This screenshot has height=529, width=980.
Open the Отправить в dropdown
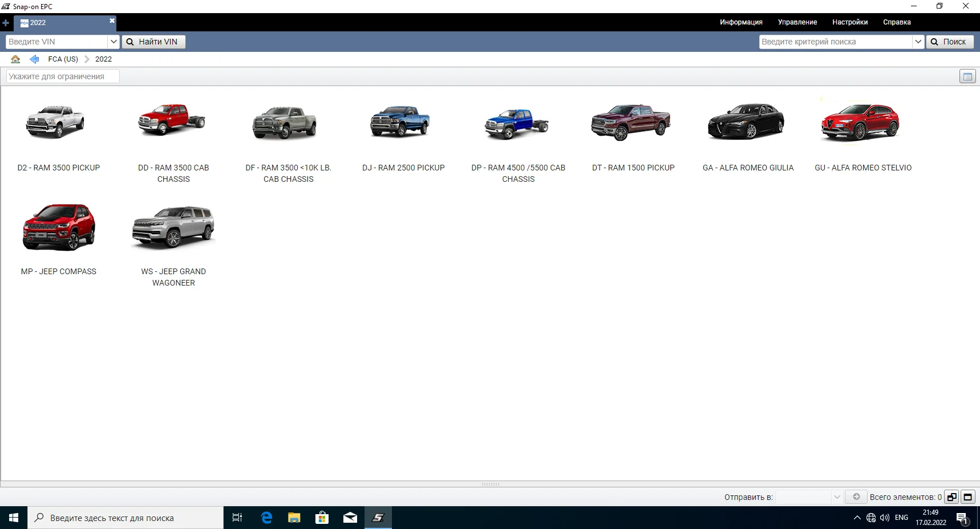click(836, 497)
